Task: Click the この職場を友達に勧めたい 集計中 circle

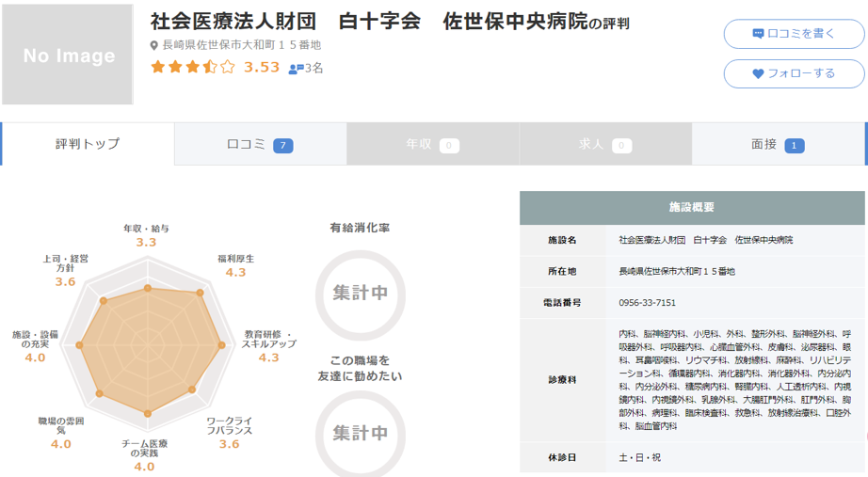Action: 361,434
